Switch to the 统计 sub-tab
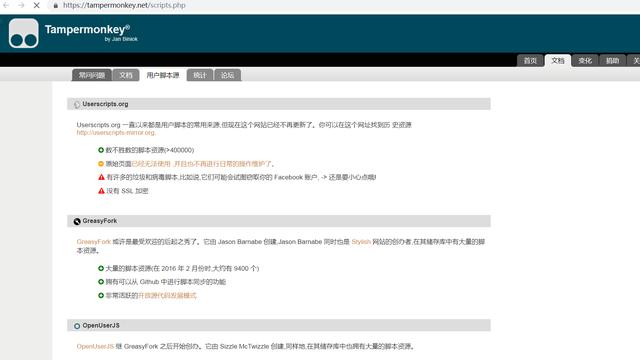The height and width of the screenshot is (360, 640). (x=200, y=75)
